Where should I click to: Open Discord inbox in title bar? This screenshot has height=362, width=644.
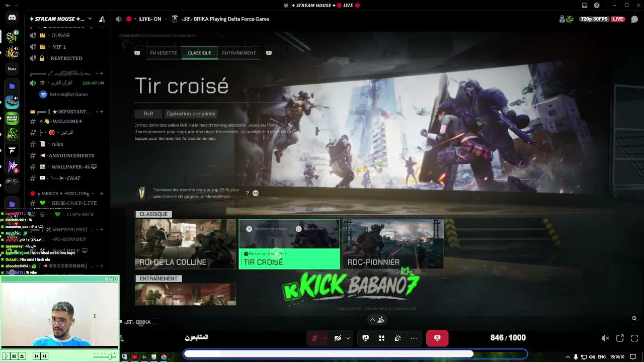point(585,6)
